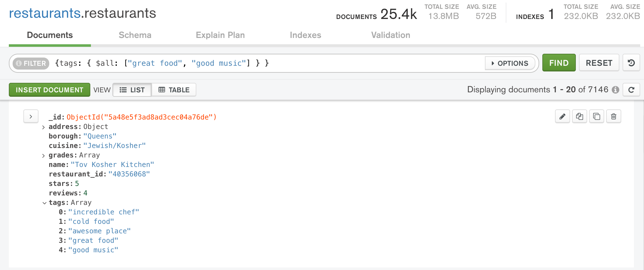Open the Documents tab
This screenshot has width=644, height=270.
pyautogui.click(x=50, y=35)
